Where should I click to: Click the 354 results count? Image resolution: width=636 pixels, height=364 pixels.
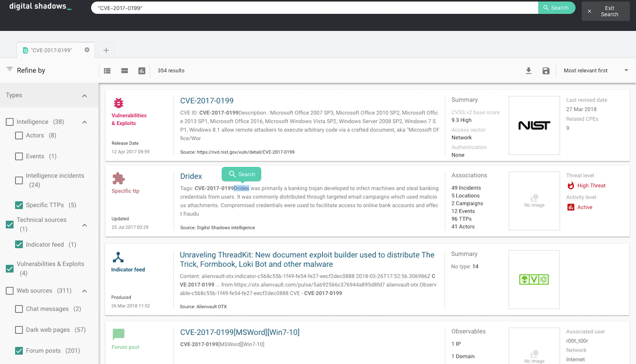tap(171, 71)
